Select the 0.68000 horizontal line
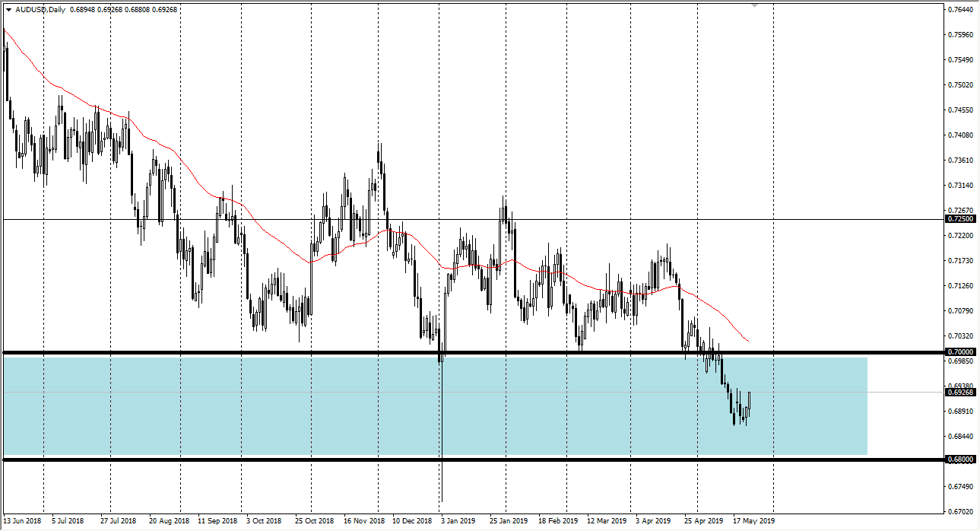This screenshot has width=980, height=531. pos(456,458)
